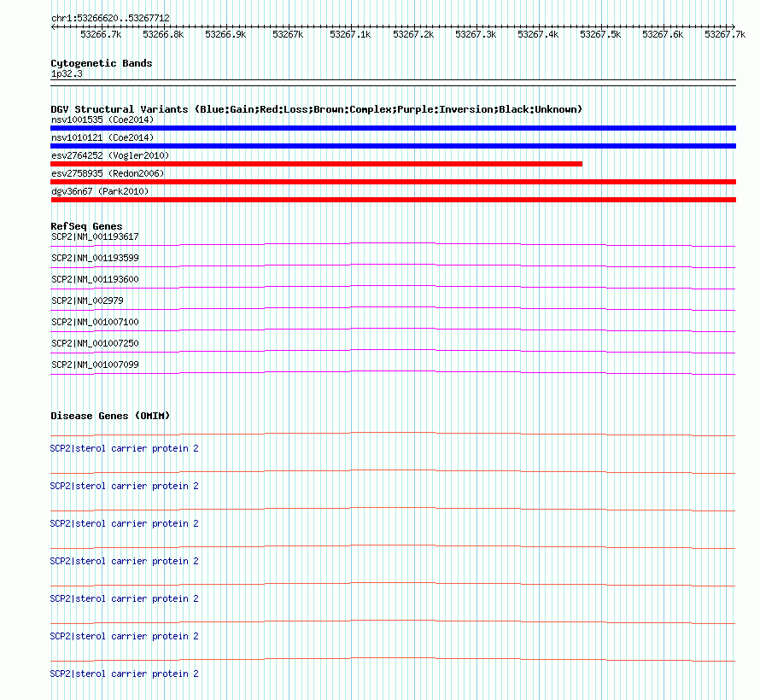Select the nsv1001535 (Coe2014) variant label
The image size is (760, 700).
pyautogui.click(x=102, y=120)
